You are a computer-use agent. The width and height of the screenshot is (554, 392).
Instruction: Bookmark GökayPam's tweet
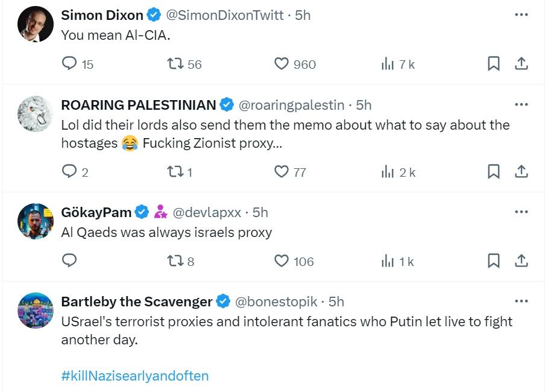(493, 261)
